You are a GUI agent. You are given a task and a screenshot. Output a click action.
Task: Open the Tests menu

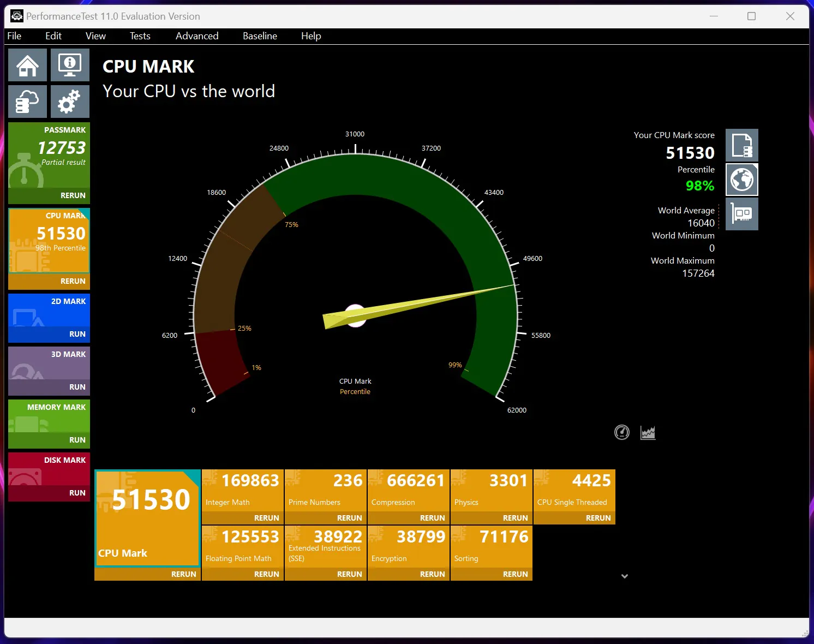point(140,36)
